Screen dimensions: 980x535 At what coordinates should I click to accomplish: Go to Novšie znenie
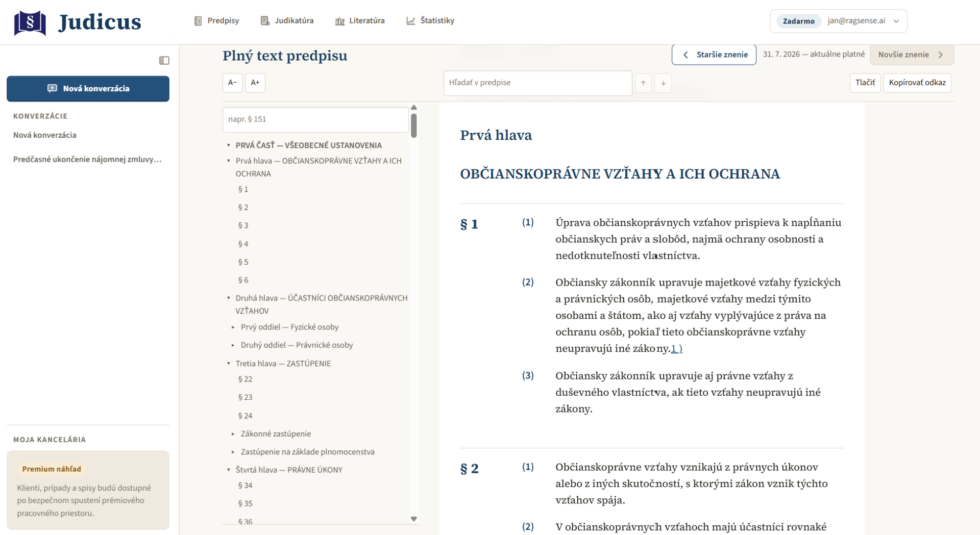click(x=912, y=55)
